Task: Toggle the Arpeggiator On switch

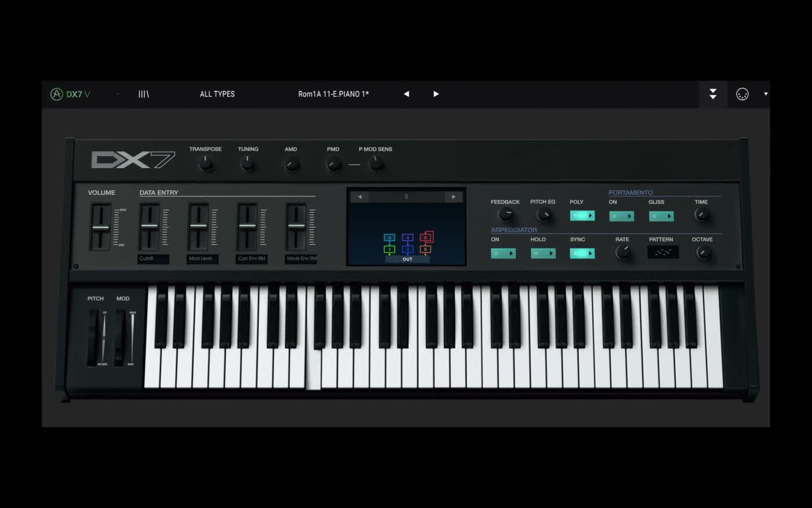Action: 503,253
